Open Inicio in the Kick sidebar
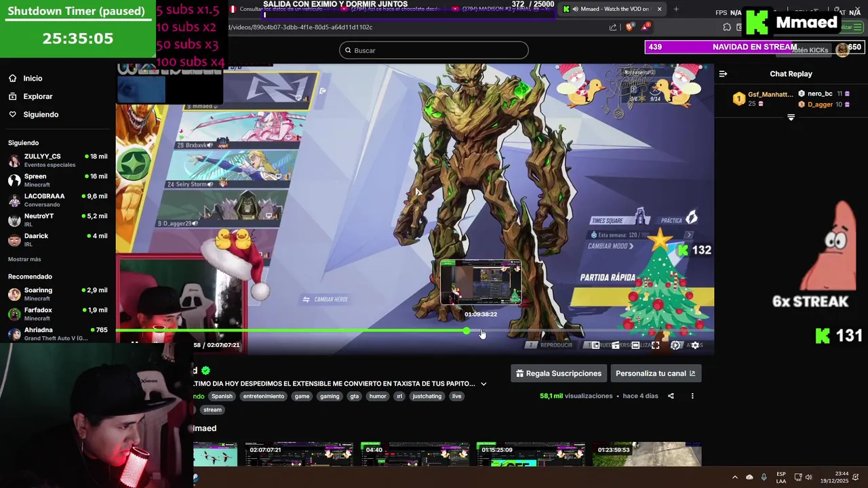The image size is (868, 488). pyautogui.click(x=33, y=79)
